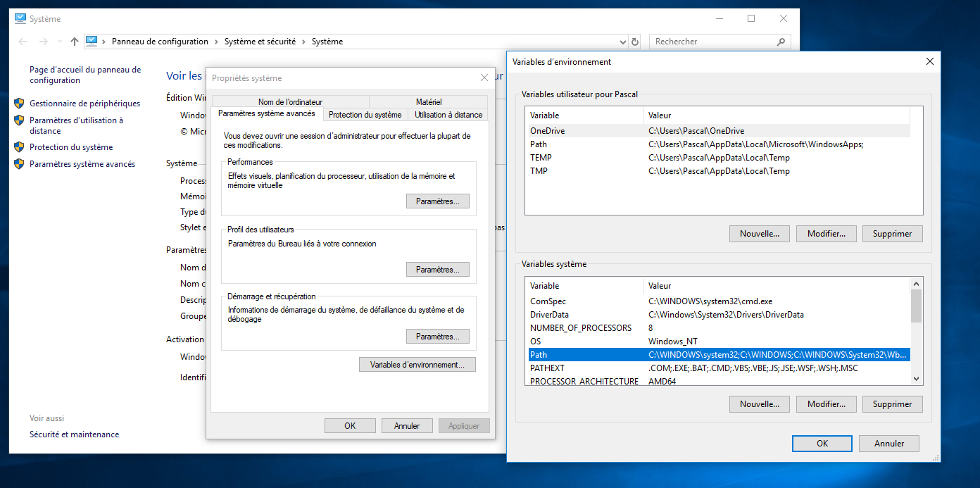Open Gestionnaire de périphériques link
980x488 pixels.
point(84,104)
